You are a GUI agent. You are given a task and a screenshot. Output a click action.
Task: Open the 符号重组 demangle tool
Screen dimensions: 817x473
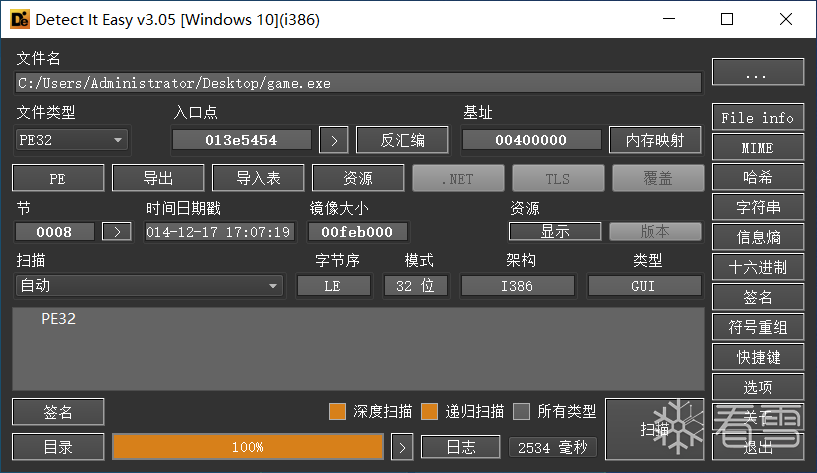(x=758, y=327)
